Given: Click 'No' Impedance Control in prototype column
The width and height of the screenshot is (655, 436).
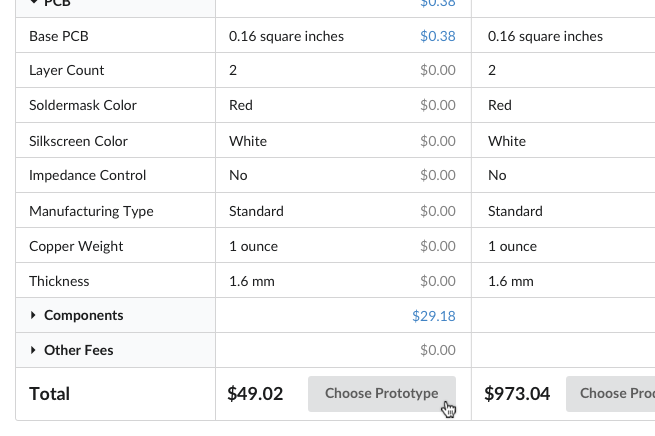Looking at the screenshot, I should click(238, 175).
